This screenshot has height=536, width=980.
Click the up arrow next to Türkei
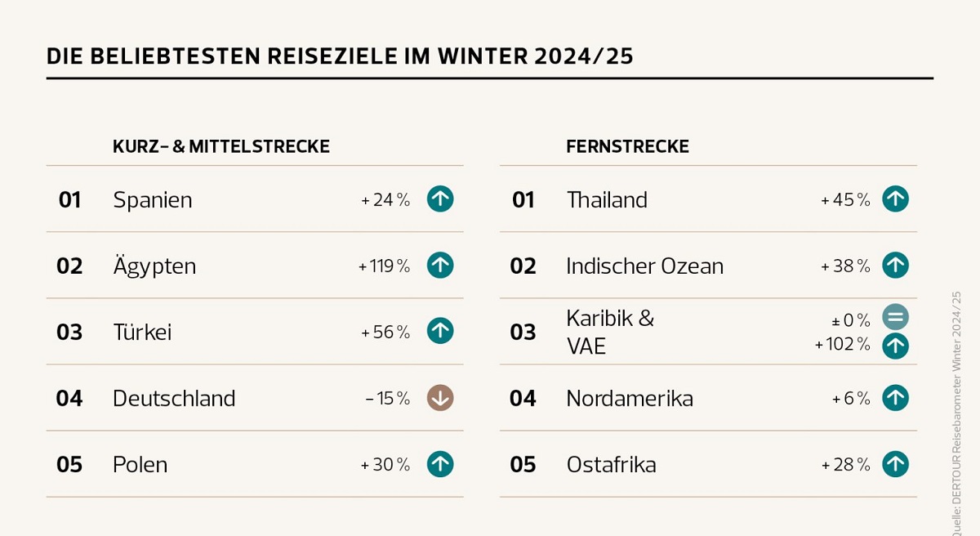[440, 331]
